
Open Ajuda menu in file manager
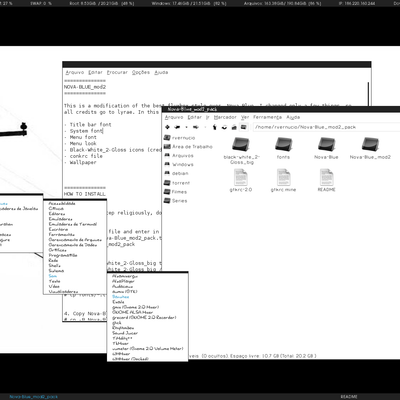pos(293,117)
